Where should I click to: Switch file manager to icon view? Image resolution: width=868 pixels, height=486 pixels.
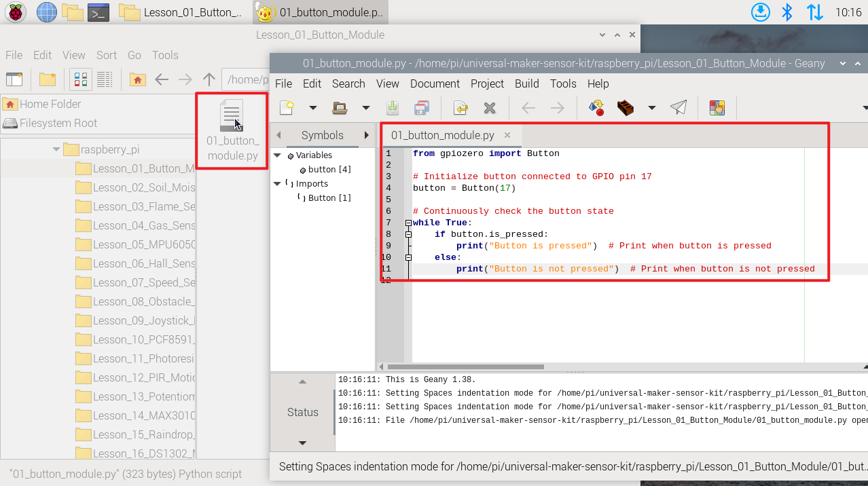point(82,79)
